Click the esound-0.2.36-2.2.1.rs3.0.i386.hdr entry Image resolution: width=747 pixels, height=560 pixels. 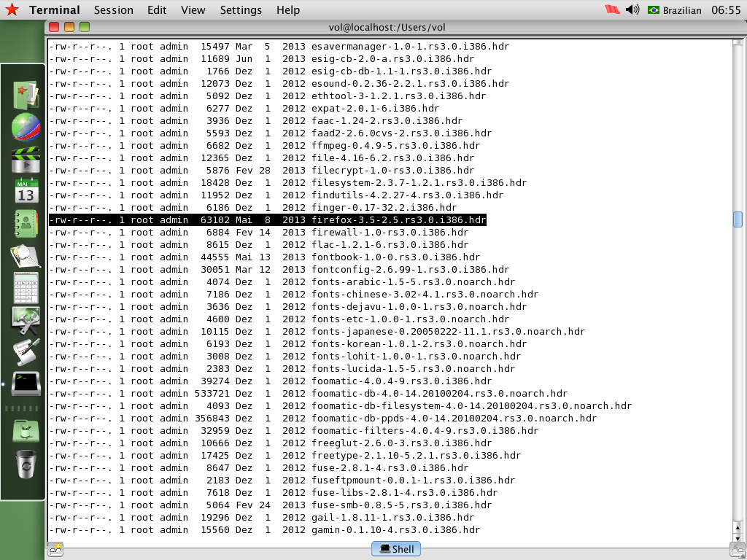279,84
